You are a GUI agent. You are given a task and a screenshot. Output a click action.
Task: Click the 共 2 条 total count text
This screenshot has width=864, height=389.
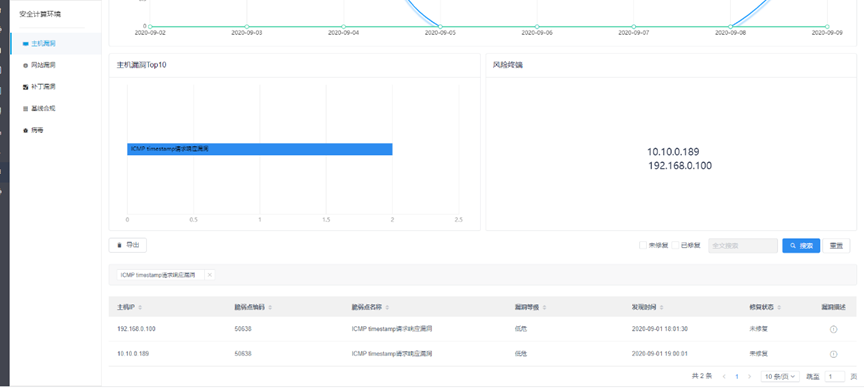(701, 376)
